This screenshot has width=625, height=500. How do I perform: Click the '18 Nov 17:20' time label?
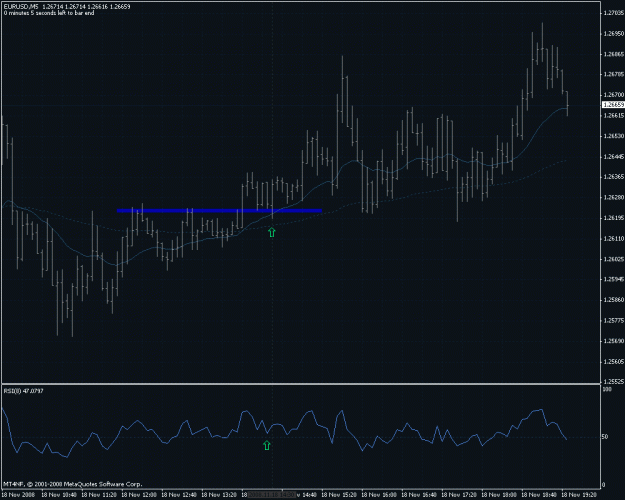coord(460,495)
